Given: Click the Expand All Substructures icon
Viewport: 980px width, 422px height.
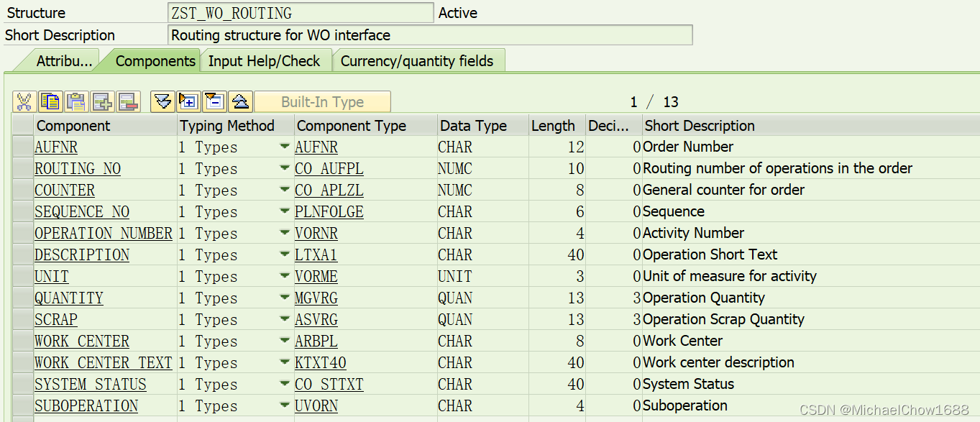Looking at the screenshot, I should tap(188, 101).
